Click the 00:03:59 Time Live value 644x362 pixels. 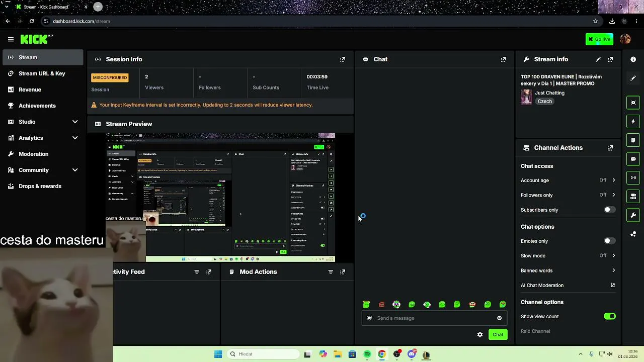tap(317, 77)
